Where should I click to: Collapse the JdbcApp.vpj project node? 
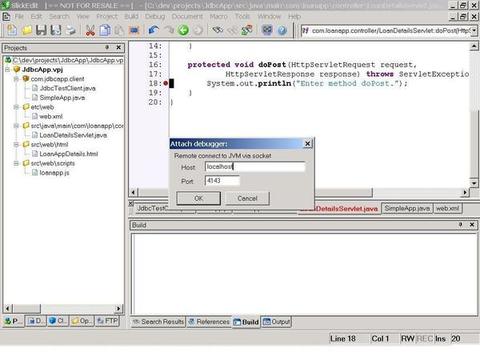[x=7, y=70]
